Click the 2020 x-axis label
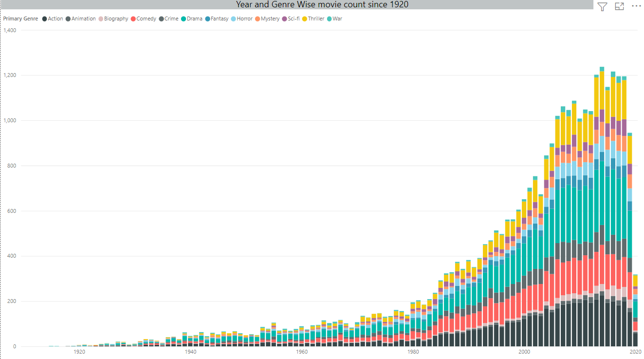644x359 pixels. (635, 352)
